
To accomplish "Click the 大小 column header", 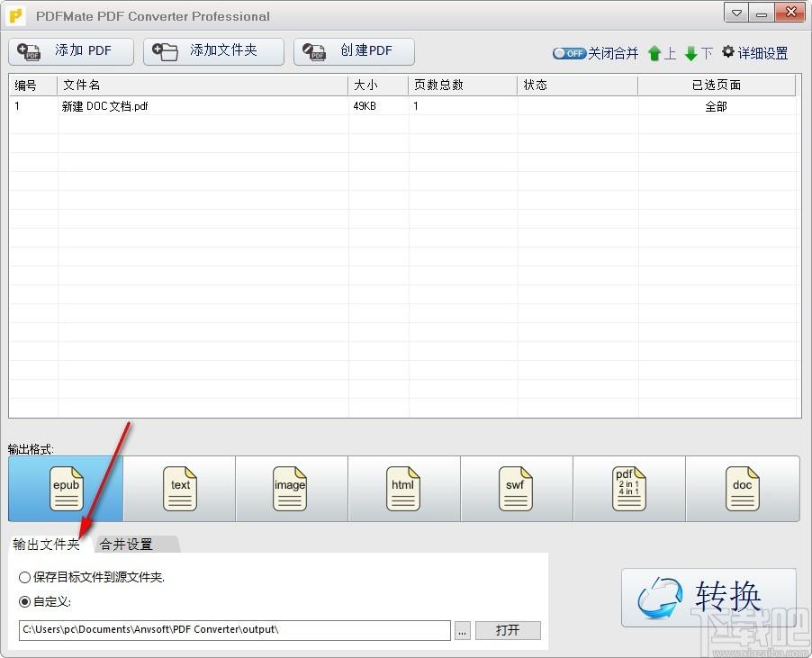I will (378, 85).
